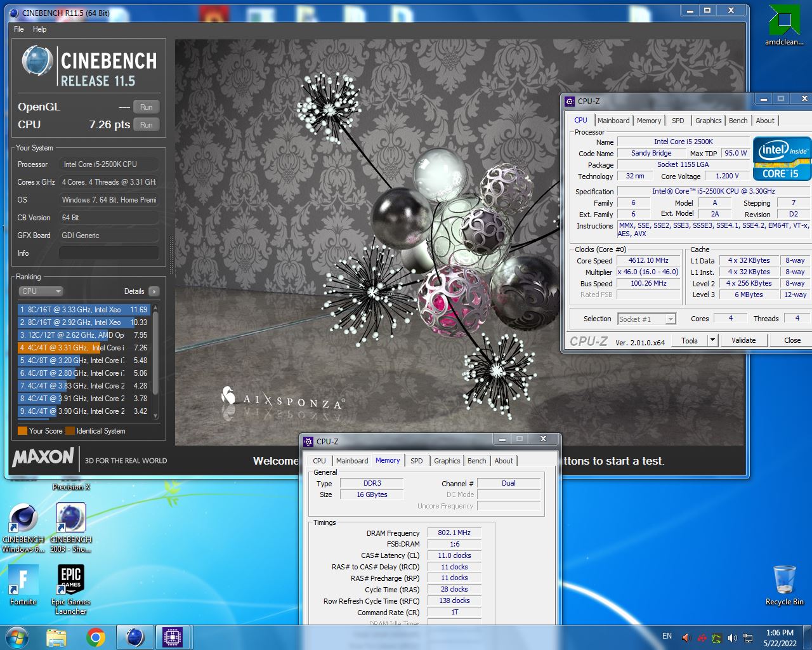Open the CINEBENCH 2003 desktop shortcut
Screen dimensions: 812x650
tap(71, 527)
